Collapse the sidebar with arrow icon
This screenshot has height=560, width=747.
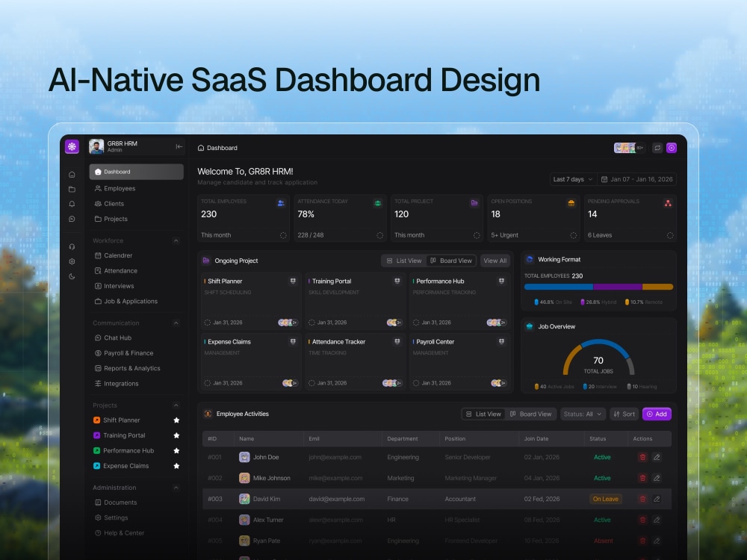179,146
